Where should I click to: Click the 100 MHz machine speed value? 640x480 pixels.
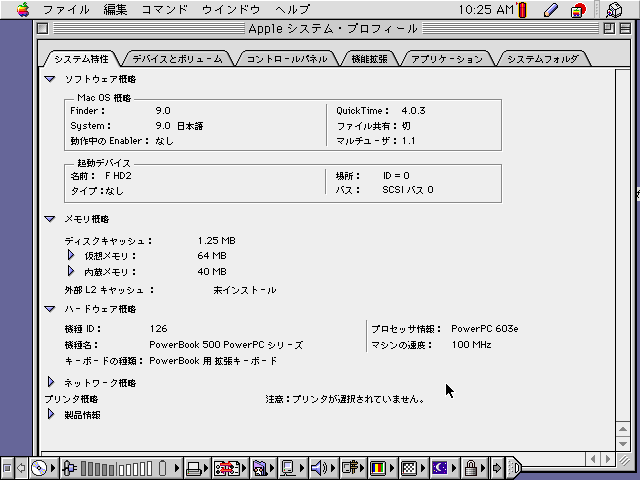point(471,345)
